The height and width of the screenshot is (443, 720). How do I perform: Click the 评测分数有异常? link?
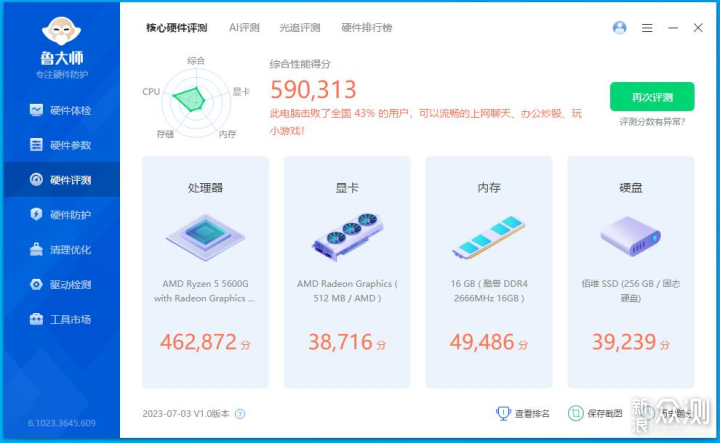click(x=652, y=122)
